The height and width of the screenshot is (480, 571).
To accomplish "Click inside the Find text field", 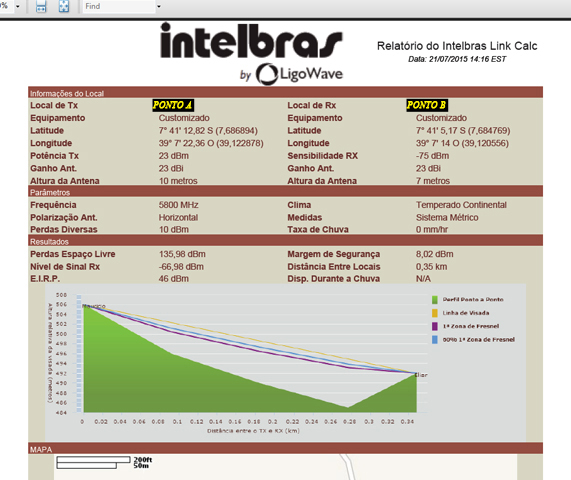I will click(119, 6).
